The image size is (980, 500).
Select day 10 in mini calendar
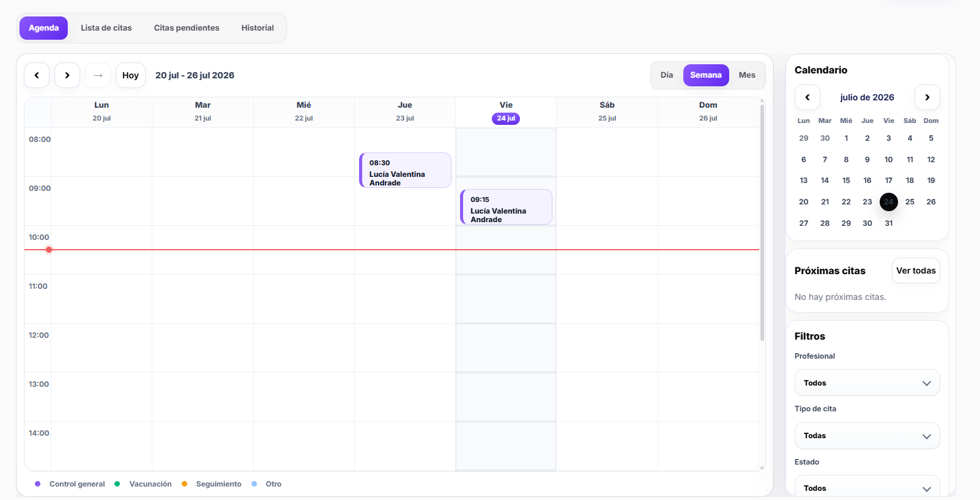888,160
